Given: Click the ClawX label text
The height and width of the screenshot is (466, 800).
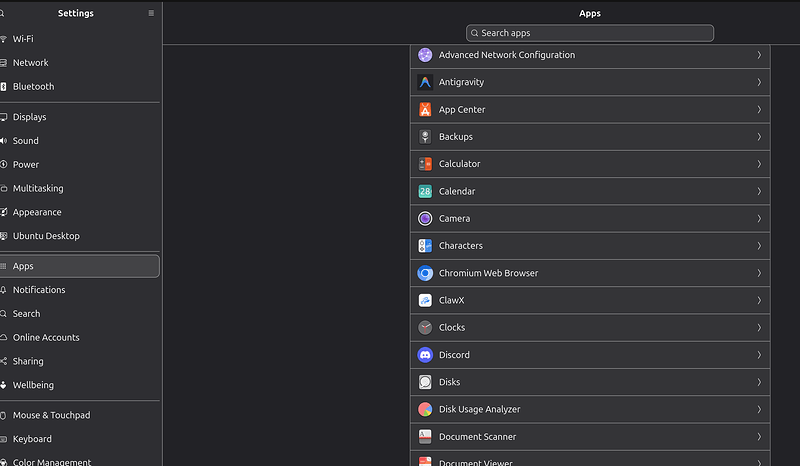Looking at the screenshot, I should tap(452, 300).
